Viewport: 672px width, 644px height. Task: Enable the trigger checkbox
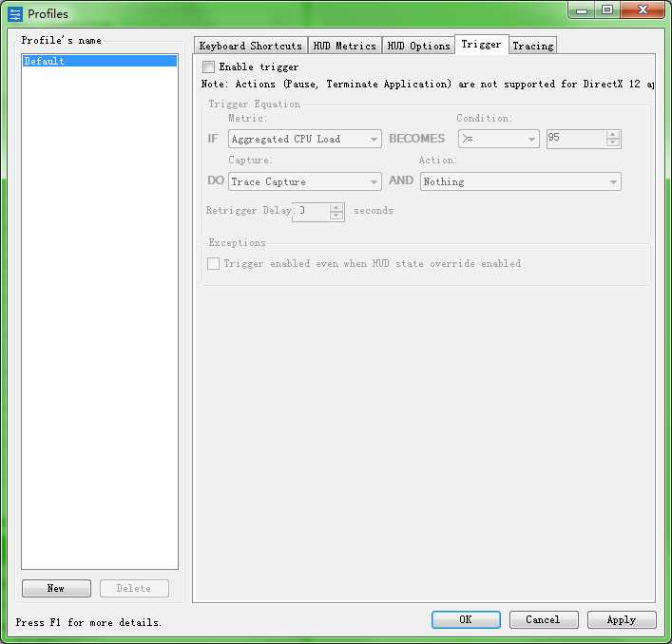[209, 66]
